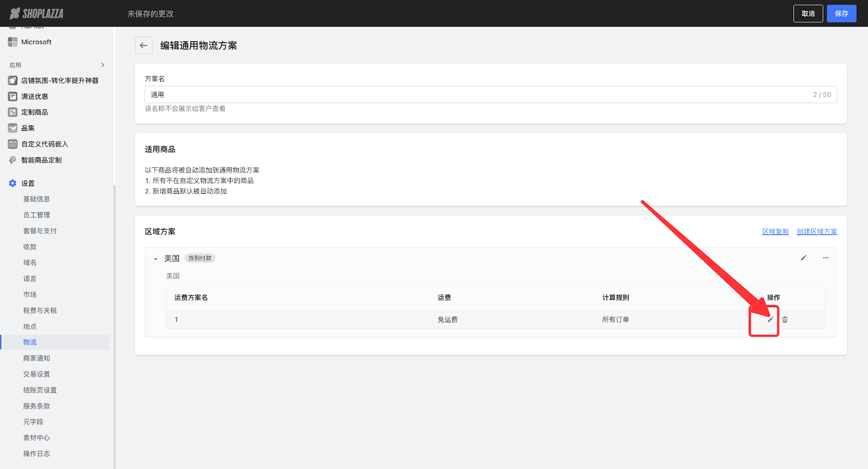Open 税费与关税 settings page
This screenshot has width=868, height=469.
click(x=40, y=310)
